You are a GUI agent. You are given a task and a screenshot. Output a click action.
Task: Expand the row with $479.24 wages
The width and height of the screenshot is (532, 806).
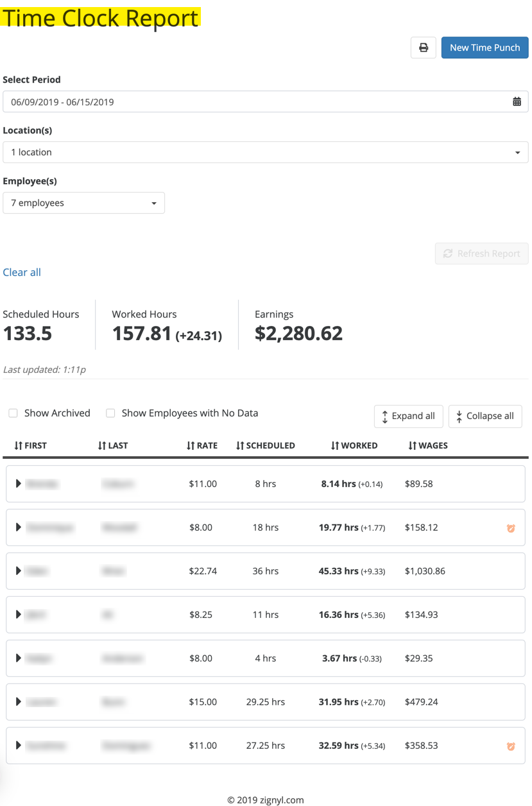pyautogui.click(x=19, y=702)
